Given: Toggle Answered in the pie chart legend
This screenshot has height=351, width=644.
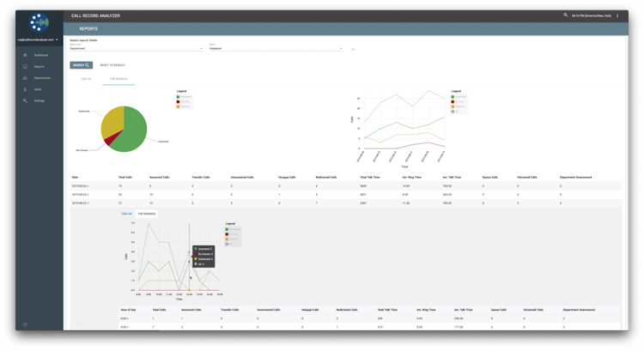Looking at the screenshot, I should pos(184,97).
